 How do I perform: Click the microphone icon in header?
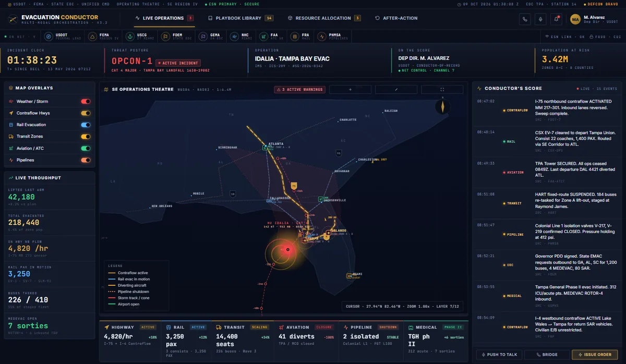click(x=540, y=19)
